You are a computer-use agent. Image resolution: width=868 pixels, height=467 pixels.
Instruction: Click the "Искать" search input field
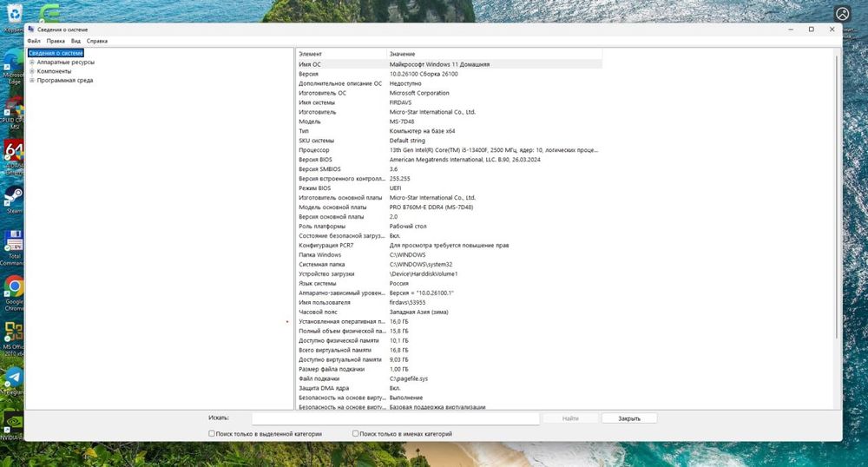395,418
